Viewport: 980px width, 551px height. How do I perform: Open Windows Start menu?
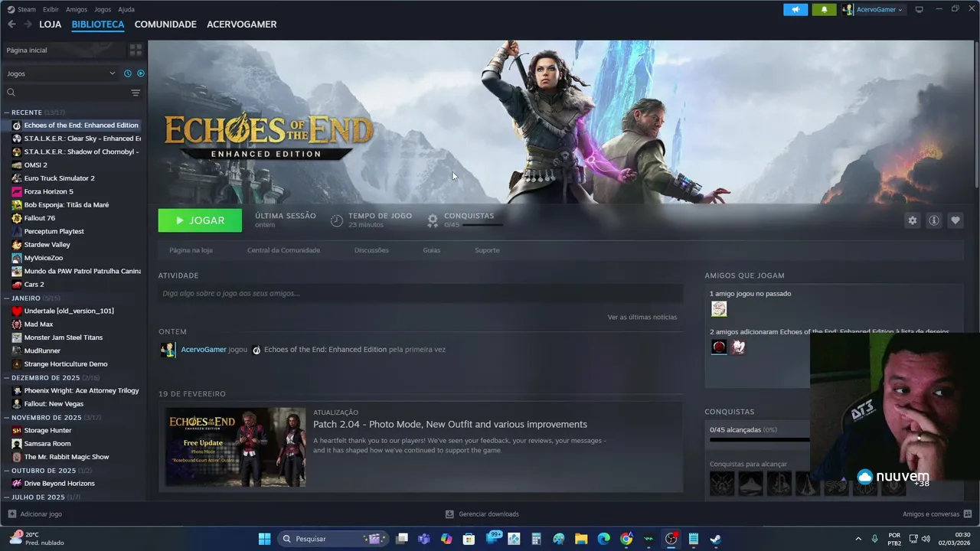tap(264, 539)
